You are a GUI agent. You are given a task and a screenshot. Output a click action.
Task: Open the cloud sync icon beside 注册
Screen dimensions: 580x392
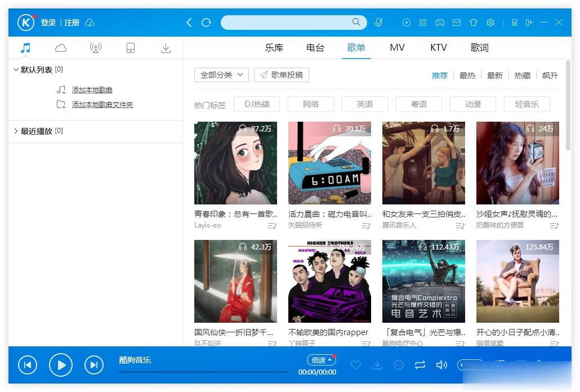pyautogui.click(x=90, y=23)
